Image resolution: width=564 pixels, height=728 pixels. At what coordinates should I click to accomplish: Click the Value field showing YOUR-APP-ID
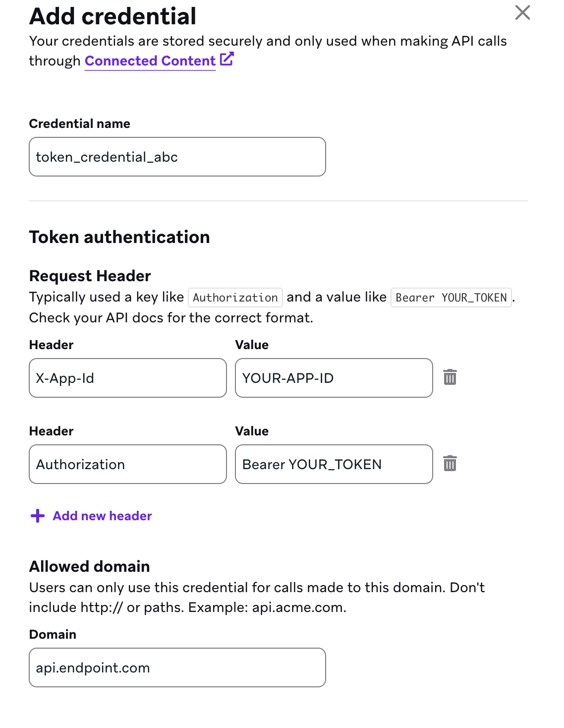(x=333, y=378)
